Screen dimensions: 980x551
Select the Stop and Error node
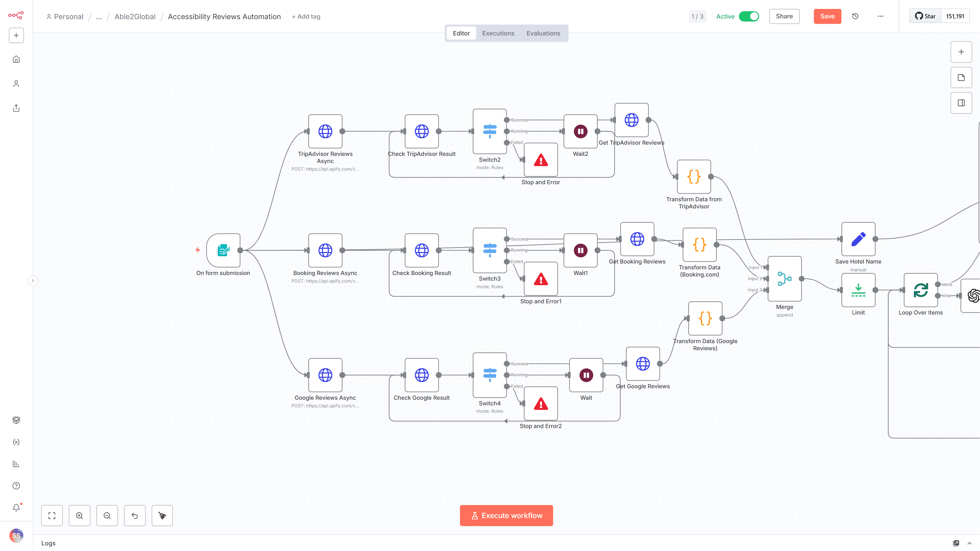(x=541, y=160)
